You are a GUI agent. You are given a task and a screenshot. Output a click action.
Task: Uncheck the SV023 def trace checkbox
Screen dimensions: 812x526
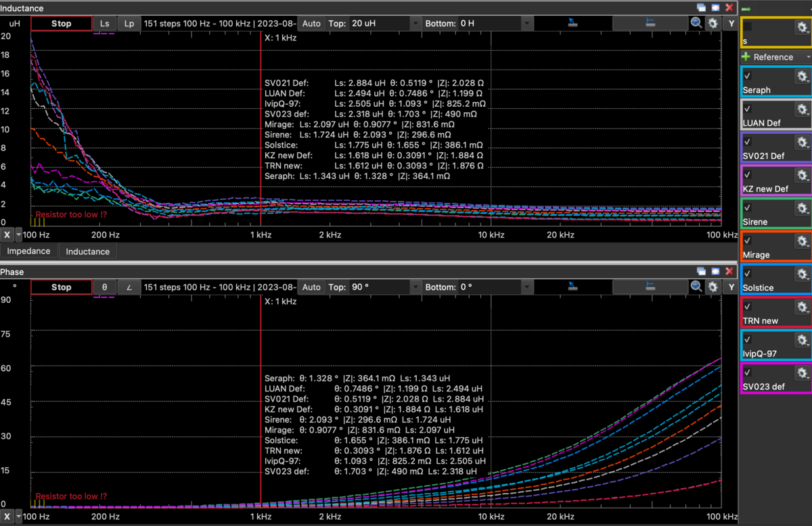point(748,373)
